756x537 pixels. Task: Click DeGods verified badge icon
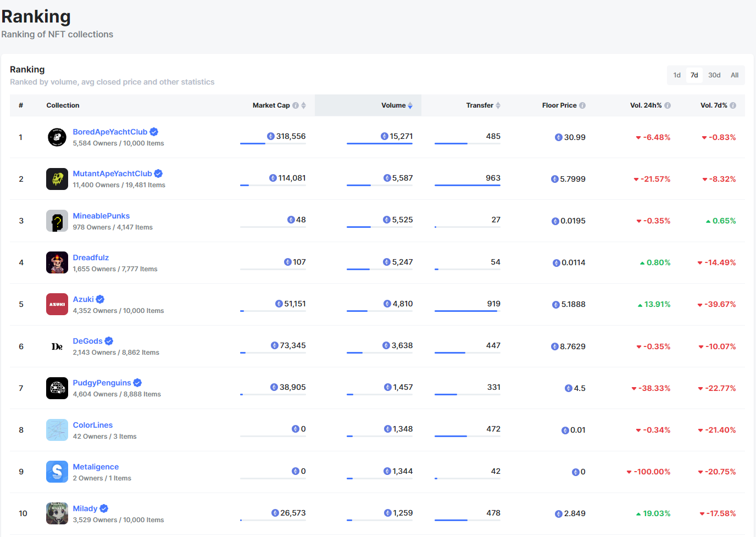pos(109,341)
